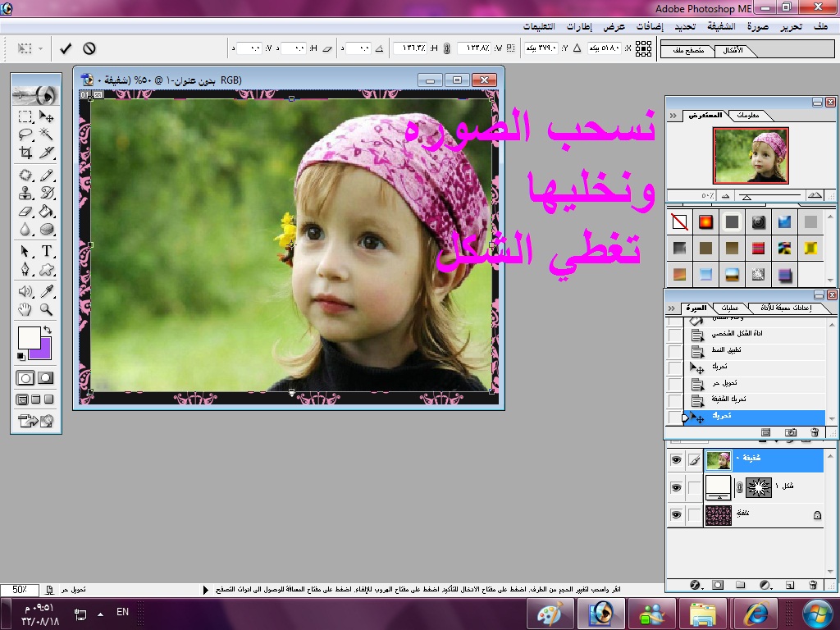The height and width of the screenshot is (630, 840).
Task: Switch to the معلومات tab
Action: (747, 115)
